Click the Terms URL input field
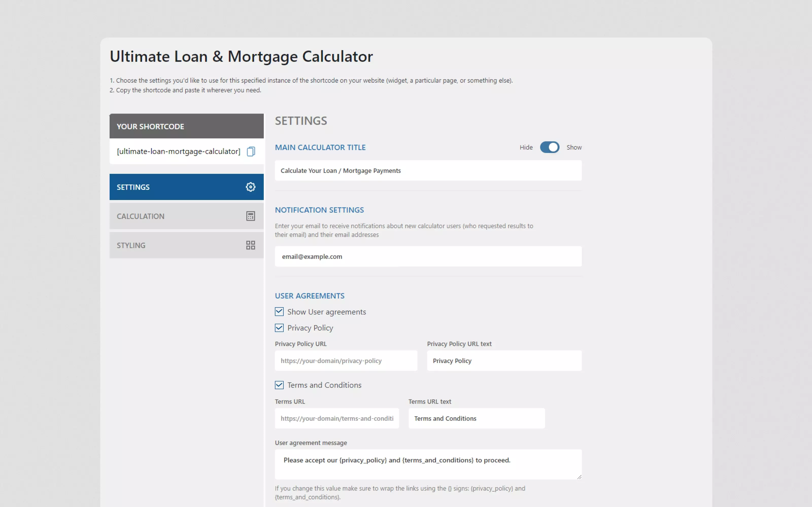Screen dimensions: 812x507 (337, 418)
